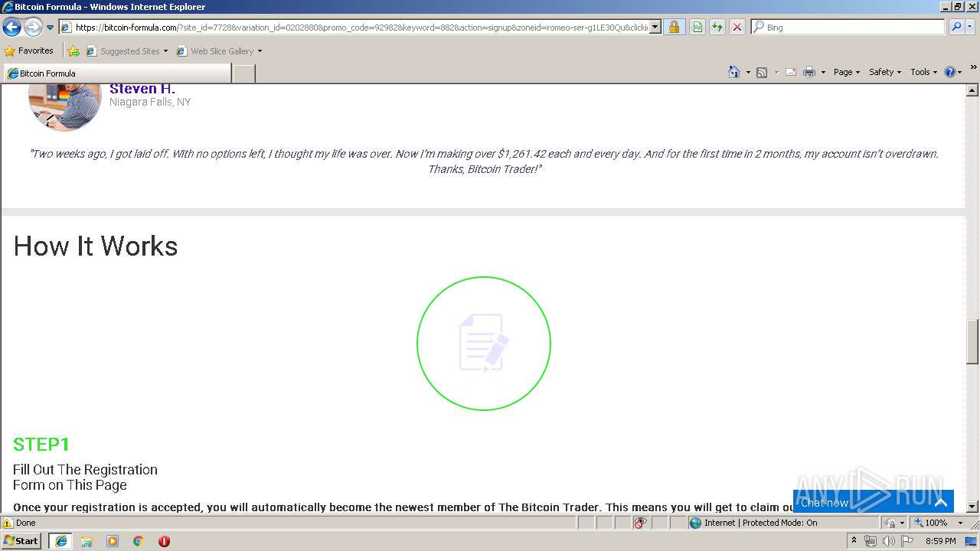This screenshot has width=980, height=551.
Task: Click the taskbar clock 8:59 PM
Action: [940, 541]
